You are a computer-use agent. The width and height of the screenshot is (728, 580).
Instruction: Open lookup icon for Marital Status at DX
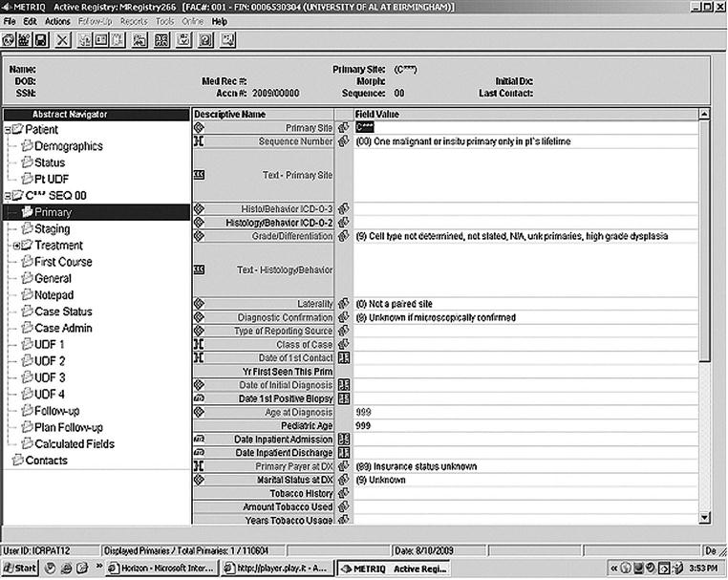click(x=343, y=480)
